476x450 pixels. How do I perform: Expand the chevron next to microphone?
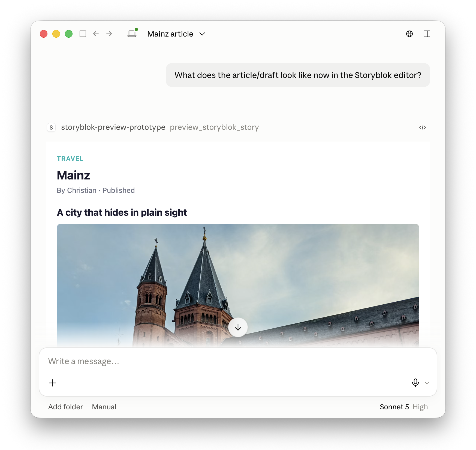[x=427, y=383]
